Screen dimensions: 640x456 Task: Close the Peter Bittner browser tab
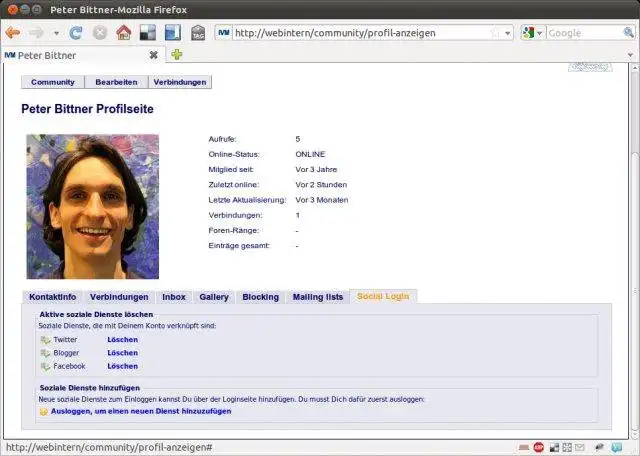click(153, 55)
